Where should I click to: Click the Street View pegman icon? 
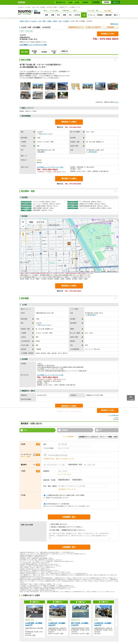click(23, 234)
